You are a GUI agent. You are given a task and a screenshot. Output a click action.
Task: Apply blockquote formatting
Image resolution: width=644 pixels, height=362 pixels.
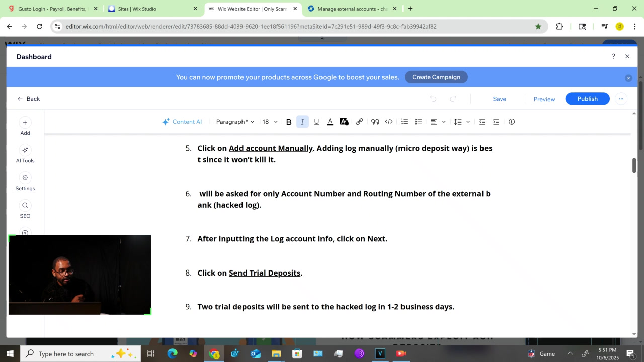tap(375, 122)
